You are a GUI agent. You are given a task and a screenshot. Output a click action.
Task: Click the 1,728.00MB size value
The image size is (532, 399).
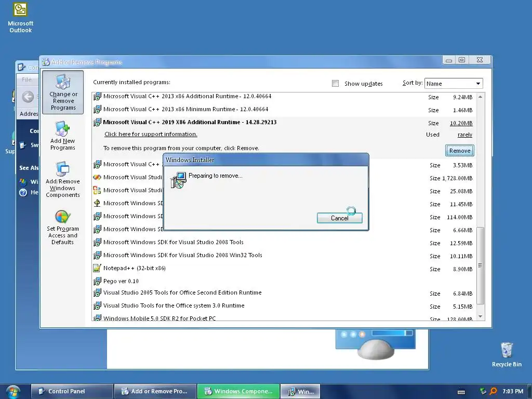[457, 178]
